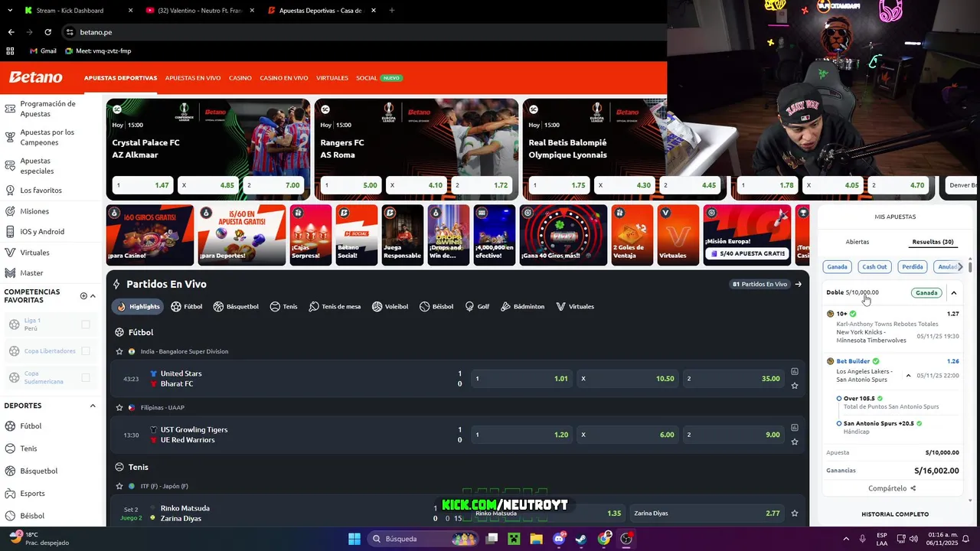Select Béisbol live filter
Viewport: 980px width, 551px height.
[436, 306]
